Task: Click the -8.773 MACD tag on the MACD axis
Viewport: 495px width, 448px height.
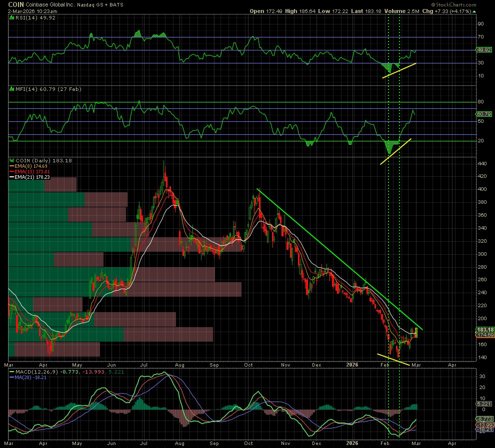Action: tap(484, 419)
